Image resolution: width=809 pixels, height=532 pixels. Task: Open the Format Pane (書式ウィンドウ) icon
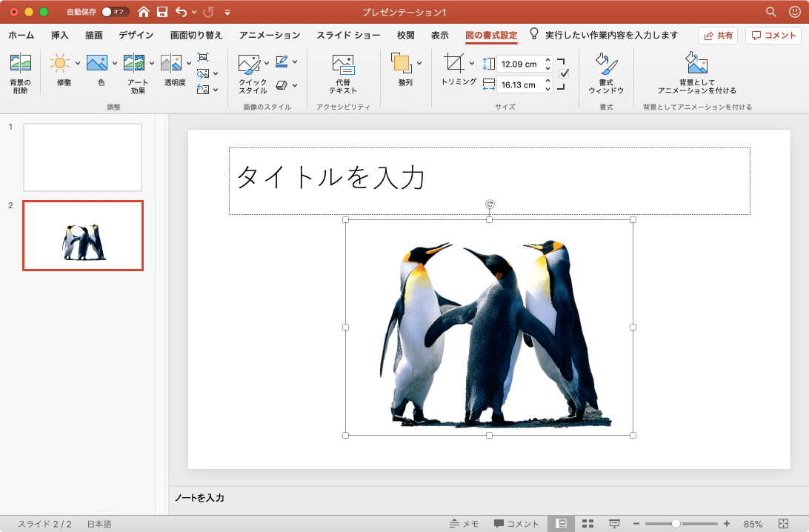[x=605, y=65]
